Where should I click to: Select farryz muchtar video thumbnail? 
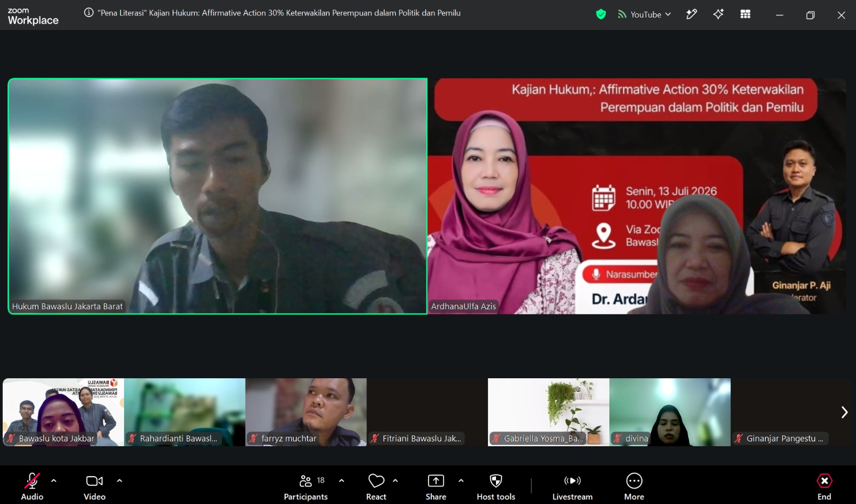306,412
